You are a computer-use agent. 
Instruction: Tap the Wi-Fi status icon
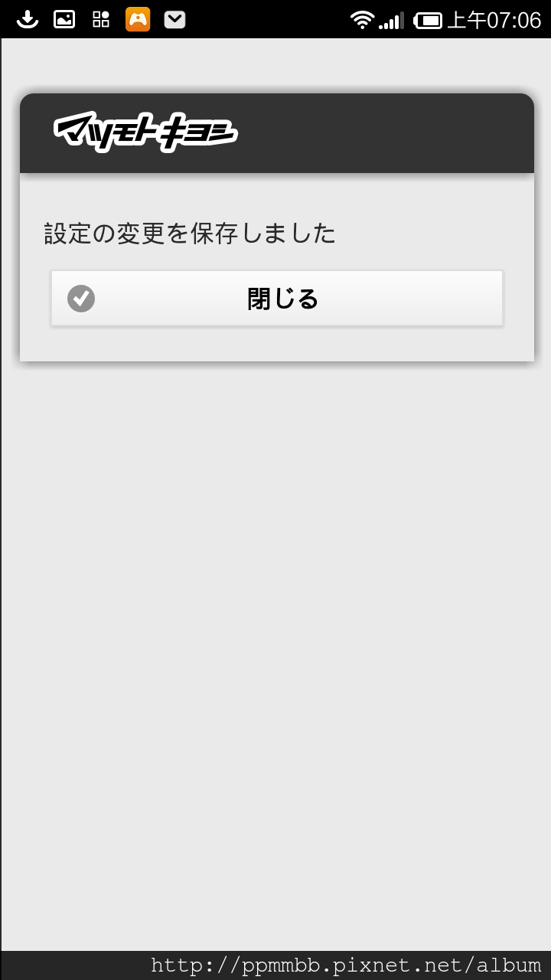(363, 20)
